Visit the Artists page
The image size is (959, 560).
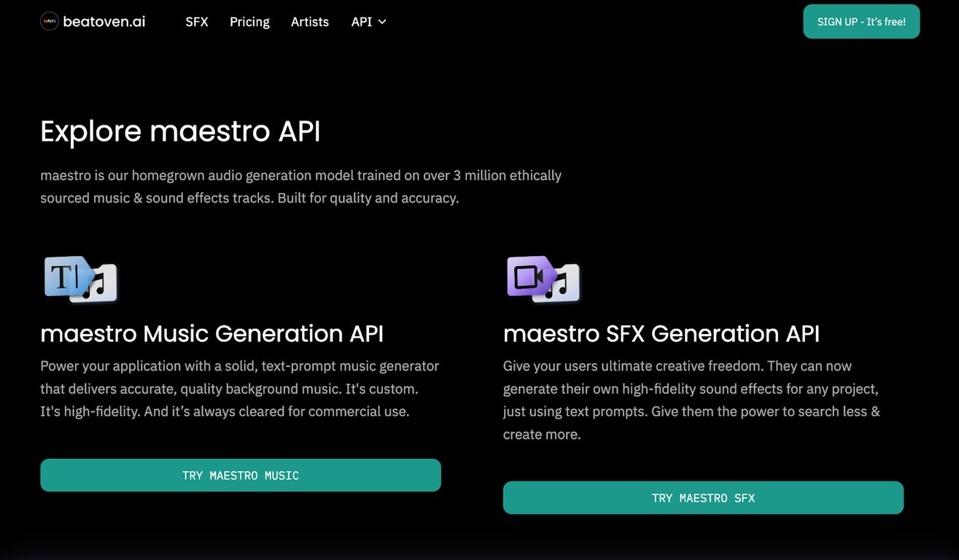click(x=309, y=21)
